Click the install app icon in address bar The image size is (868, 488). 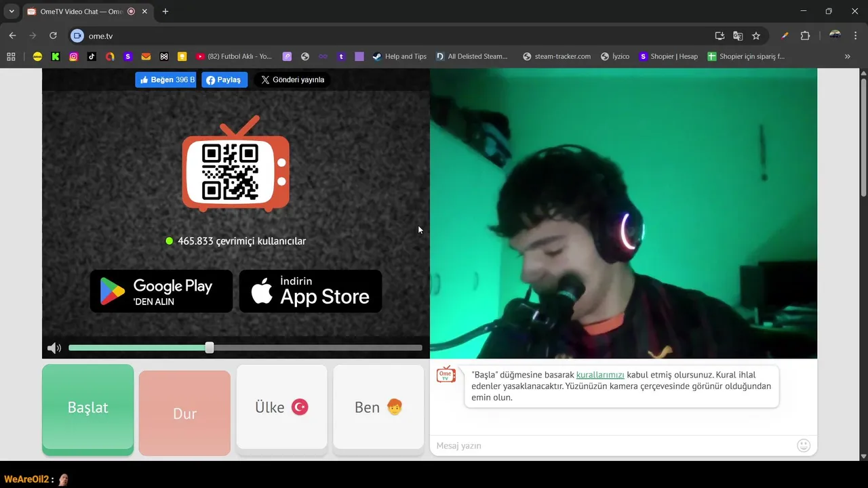point(719,36)
